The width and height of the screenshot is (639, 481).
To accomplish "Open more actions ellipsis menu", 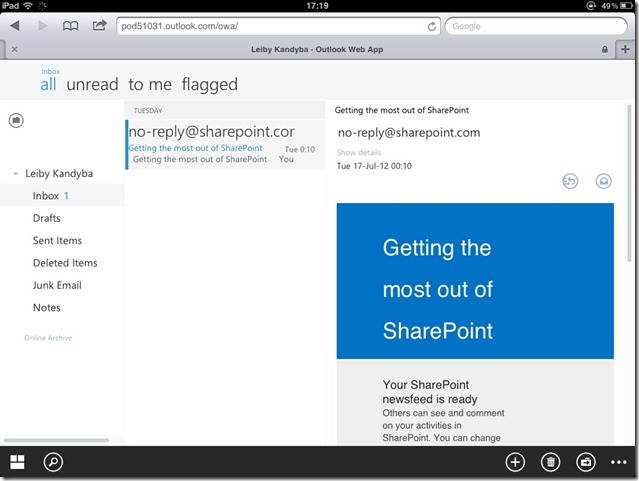I will 619,462.
